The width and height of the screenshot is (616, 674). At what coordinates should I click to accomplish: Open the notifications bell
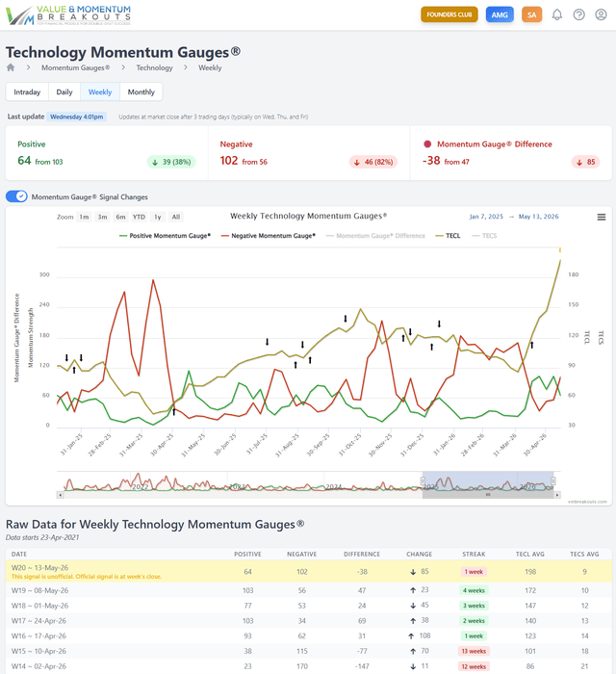point(556,14)
